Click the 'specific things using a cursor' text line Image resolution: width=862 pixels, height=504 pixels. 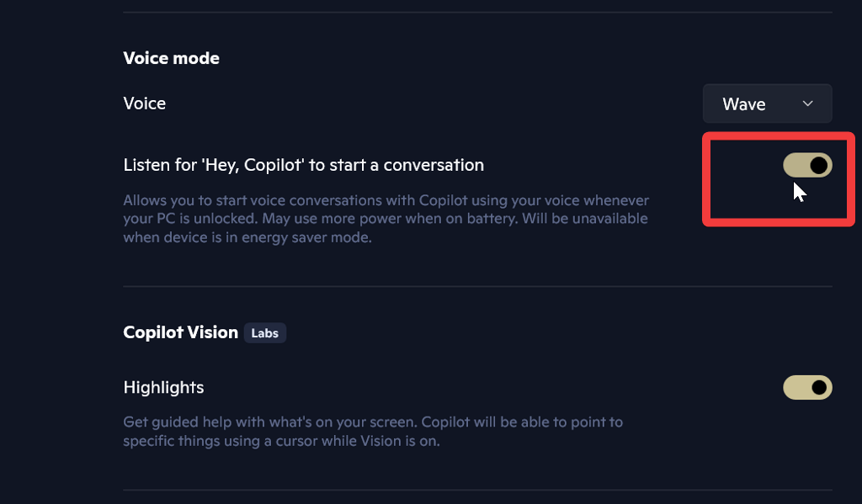pos(281,440)
